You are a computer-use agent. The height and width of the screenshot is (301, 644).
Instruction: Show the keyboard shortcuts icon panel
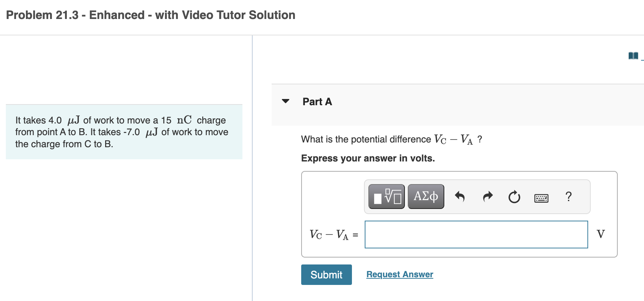(x=541, y=198)
